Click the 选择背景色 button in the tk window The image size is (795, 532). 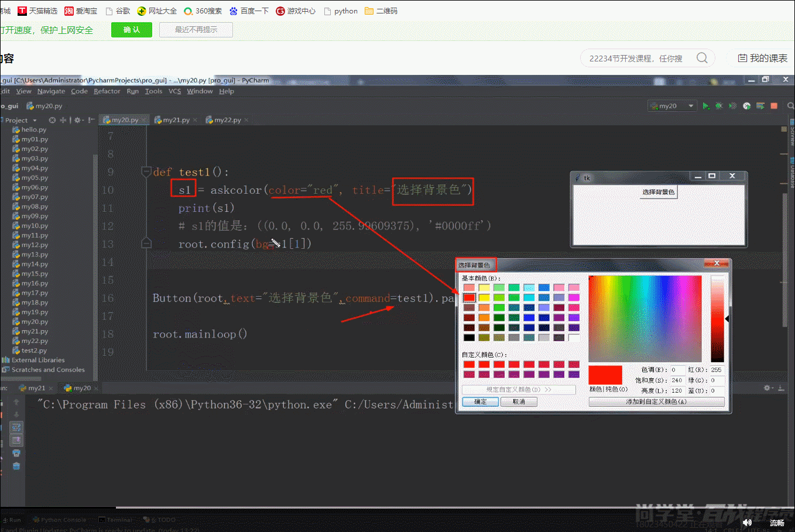pyautogui.click(x=659, y=192)
